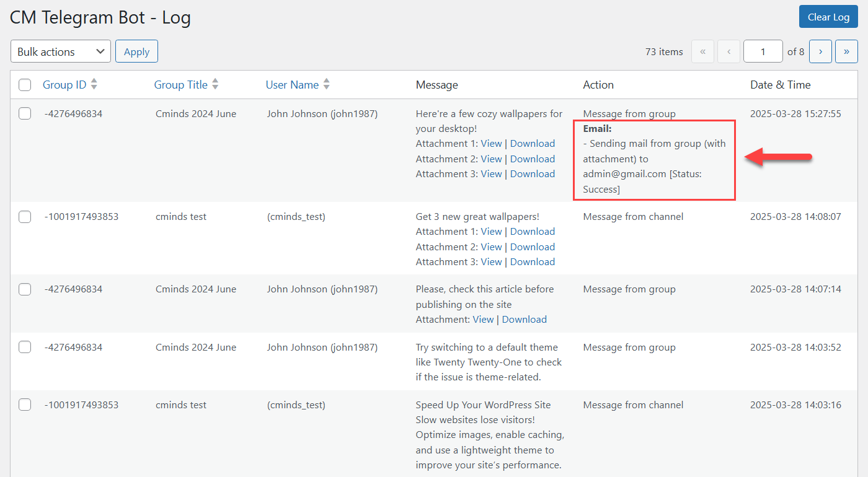The height and width of the screenshot is (477, 868).
Task: Sort by Group ID arrows icon
Action: [x=94, y=85]
